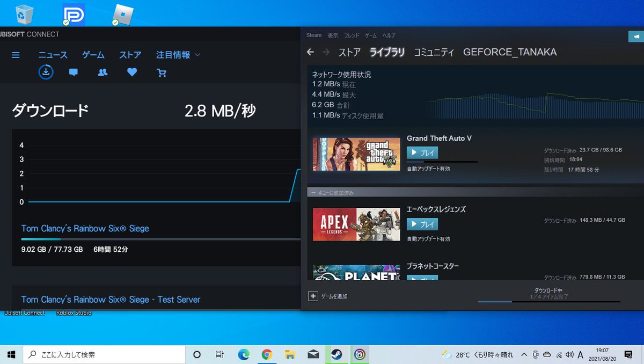Open weather widget showing 28°C
The image size is (644, 364).
[x=477, y=354]
